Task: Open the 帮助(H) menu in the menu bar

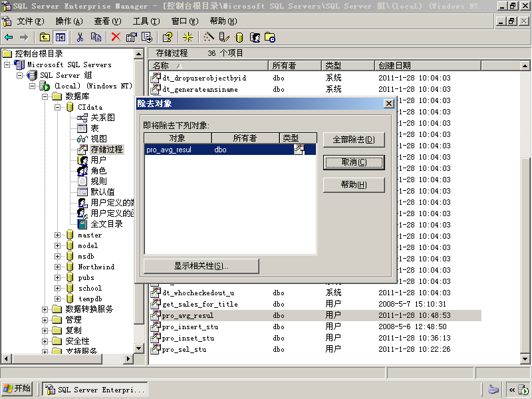Action: 223,21
